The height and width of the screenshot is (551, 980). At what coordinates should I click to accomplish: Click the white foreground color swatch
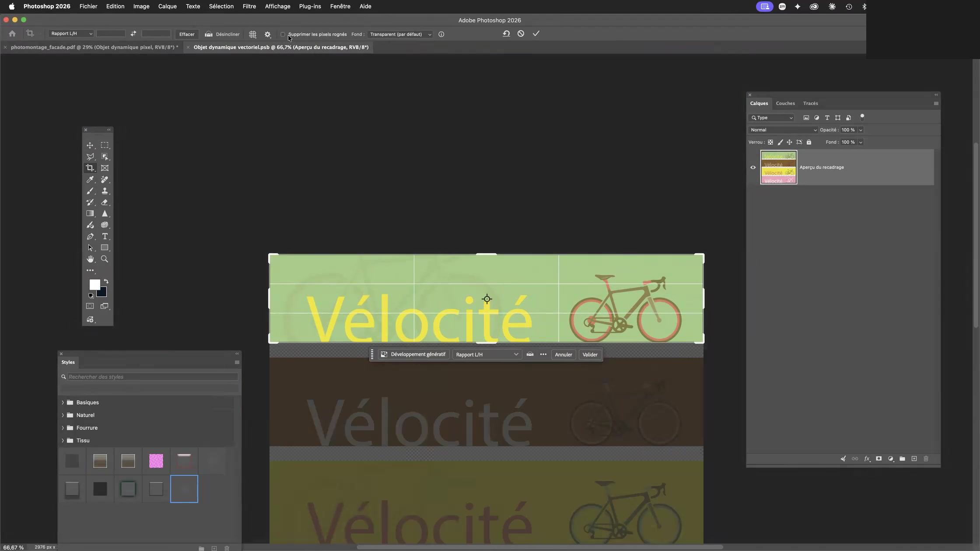coord(94,284)
